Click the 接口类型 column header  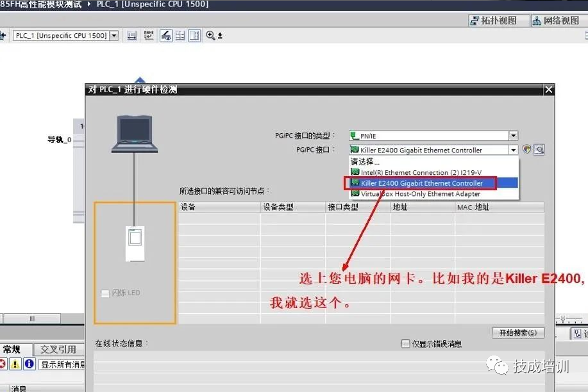click(x=357, y=208)
